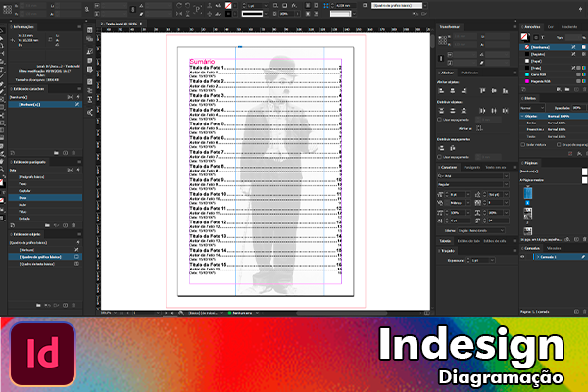Open the font size dropdown arrow
Screen dimensions: 588x392
pos(467,194)
